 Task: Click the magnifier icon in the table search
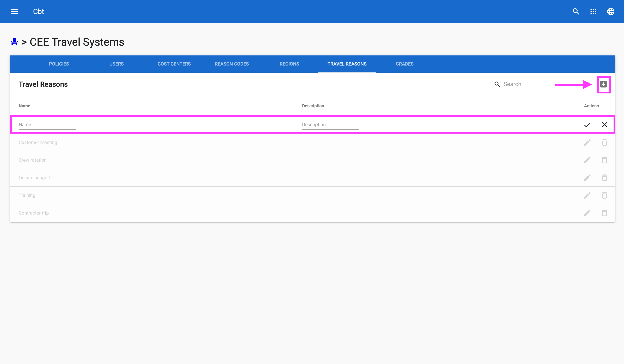tap(497, 84)
